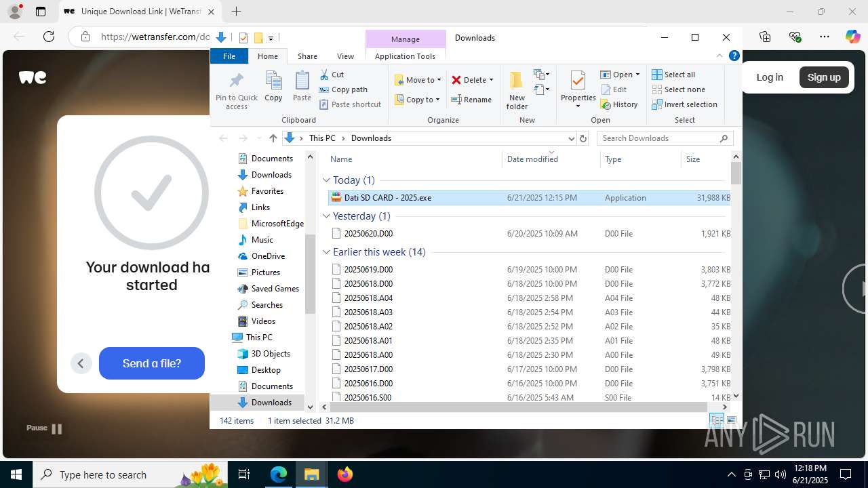Image resolution: width=868 pixels, height=488 pixels.
Task: Switch to details view layout icon
Action: 717,421
